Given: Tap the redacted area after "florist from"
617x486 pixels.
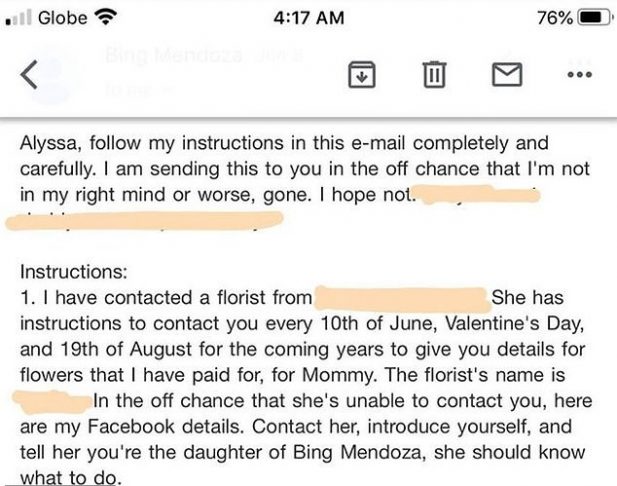Looking at the screenshot, I should pos(402,299).
